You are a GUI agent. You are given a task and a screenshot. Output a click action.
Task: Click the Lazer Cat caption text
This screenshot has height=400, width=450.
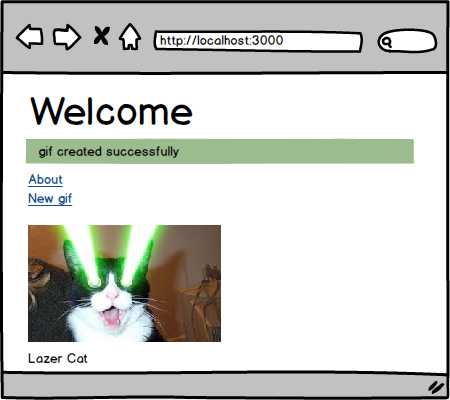click(58, 359)
